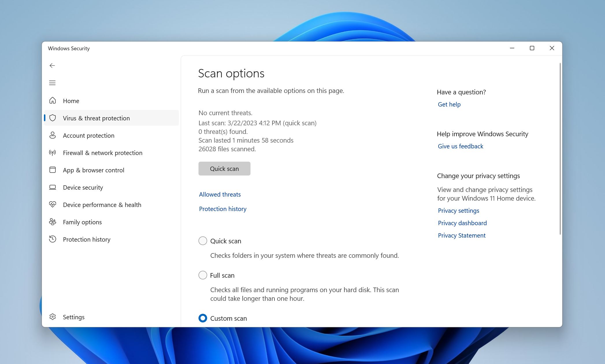Navigate to Protection history section
The image size is (605, 364).
[86, 239]
